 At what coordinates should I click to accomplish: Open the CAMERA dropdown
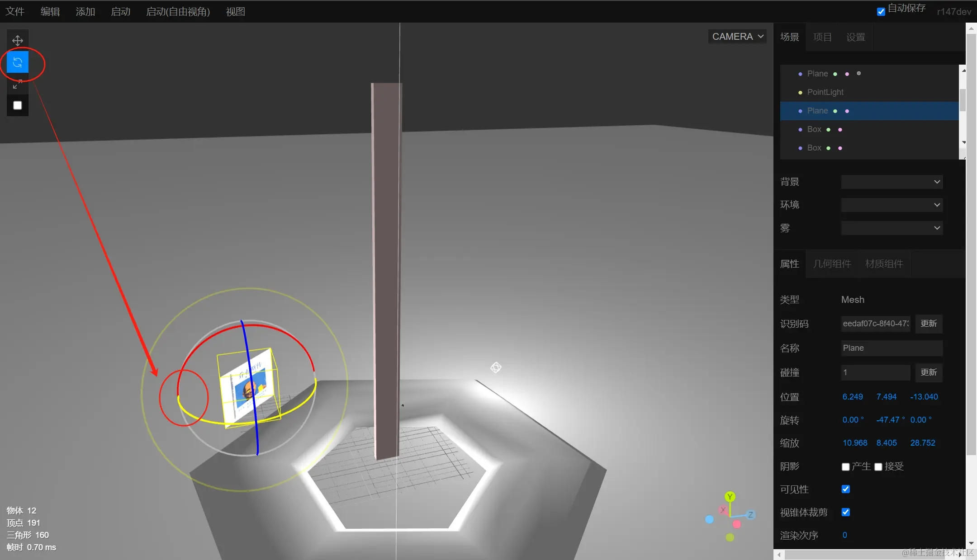tap(737, 37)
